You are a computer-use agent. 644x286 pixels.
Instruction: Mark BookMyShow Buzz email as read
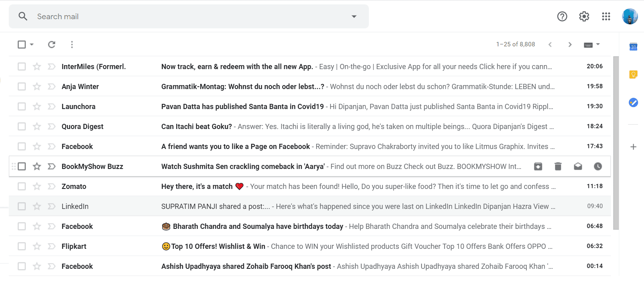[x=578, y=166]
